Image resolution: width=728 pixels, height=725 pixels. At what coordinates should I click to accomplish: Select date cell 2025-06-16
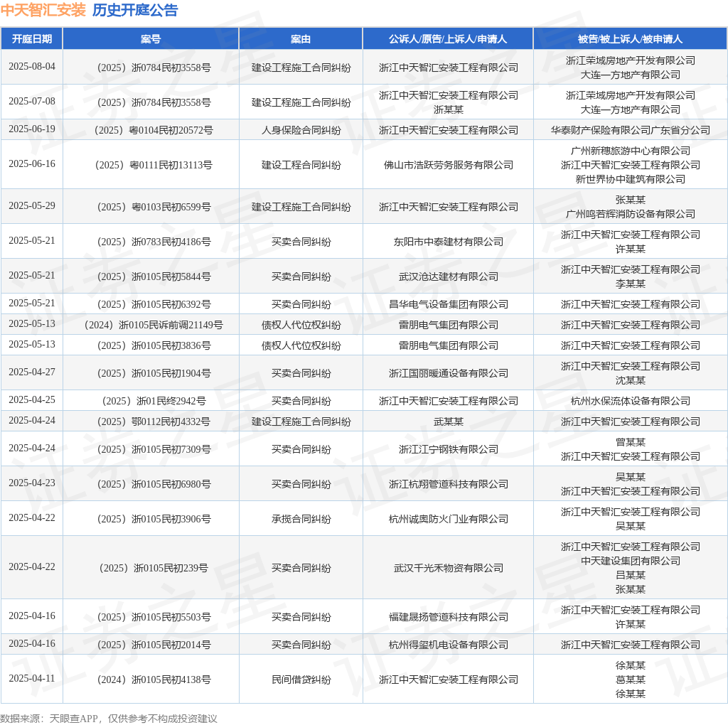point(31,164)
